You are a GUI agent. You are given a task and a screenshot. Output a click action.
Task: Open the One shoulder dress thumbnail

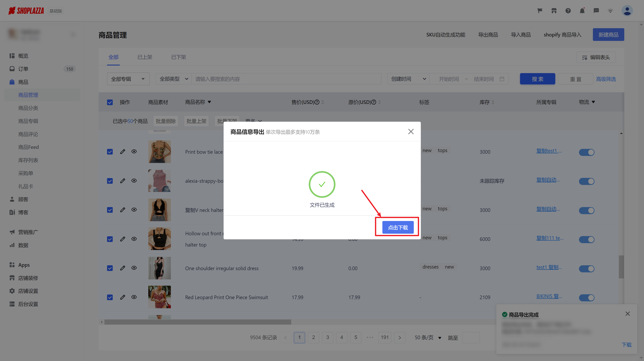(160, 268)
